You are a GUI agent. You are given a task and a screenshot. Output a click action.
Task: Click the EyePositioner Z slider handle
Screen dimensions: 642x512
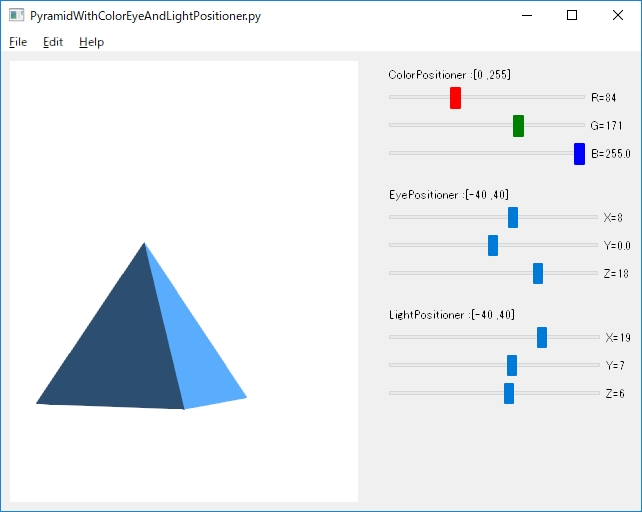(x=538, y=273)
